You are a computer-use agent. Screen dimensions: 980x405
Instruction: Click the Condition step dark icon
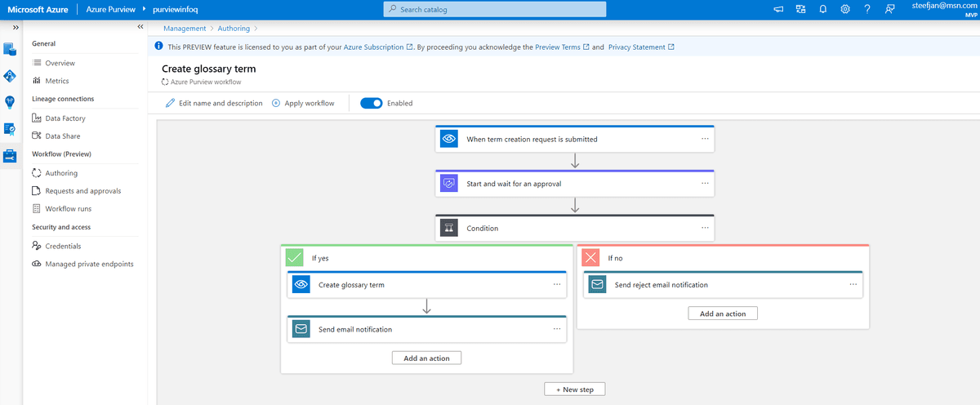pyautogui.click(x=448, y=229)
